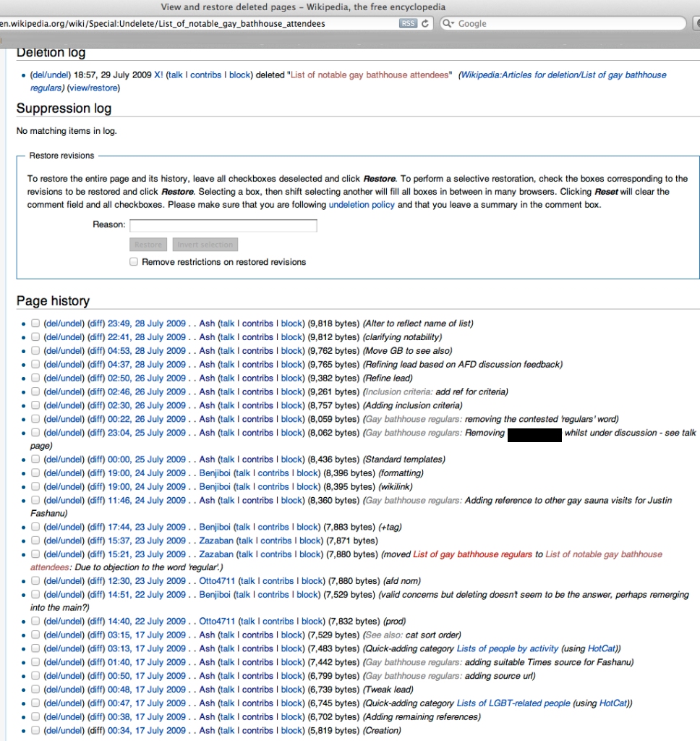Viewport: 700px width, 741px height.
Task: Open the Google search magnifier dropdown
Action: pyautogui.click(x=448, y=23)
